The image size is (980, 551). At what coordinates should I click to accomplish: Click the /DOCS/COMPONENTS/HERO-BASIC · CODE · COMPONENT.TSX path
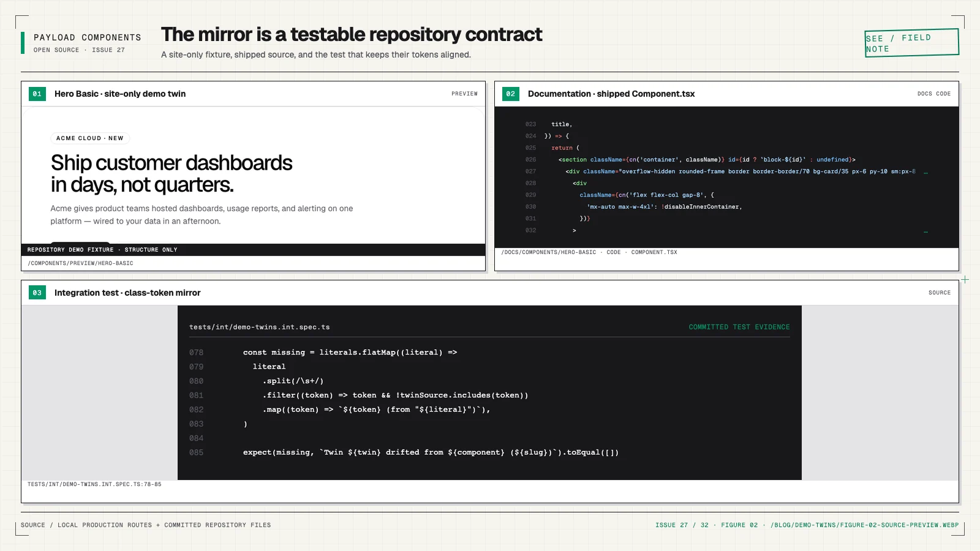[x=589, y=252]
